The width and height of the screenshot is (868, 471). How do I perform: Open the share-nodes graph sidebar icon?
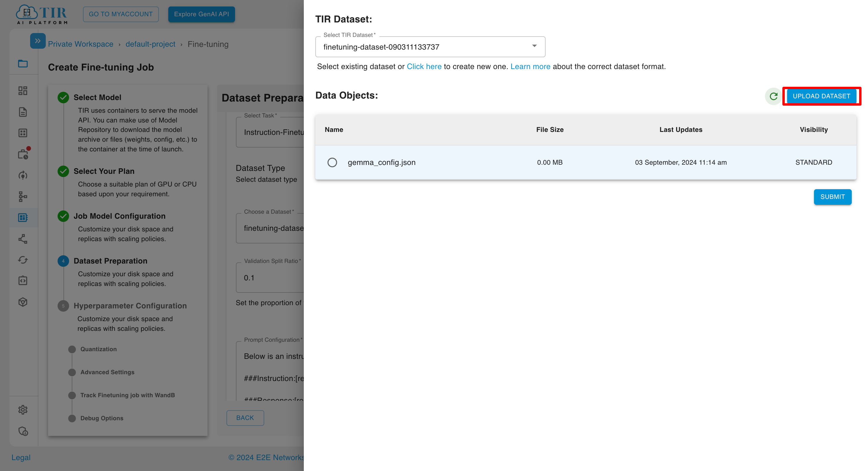coord(23,239)
